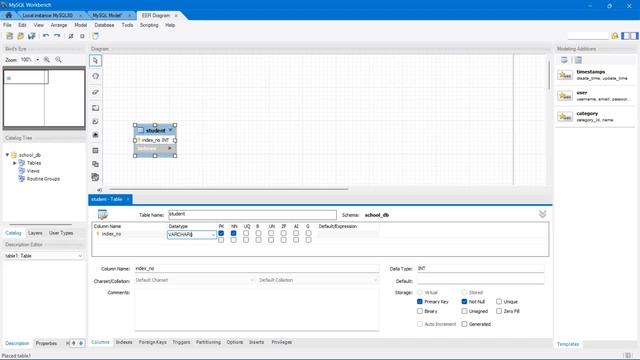This screenshot has height=360, width=640.
Task: Click the Open Model folder icon
Action: pyautogui.click(x=20, y=36)
